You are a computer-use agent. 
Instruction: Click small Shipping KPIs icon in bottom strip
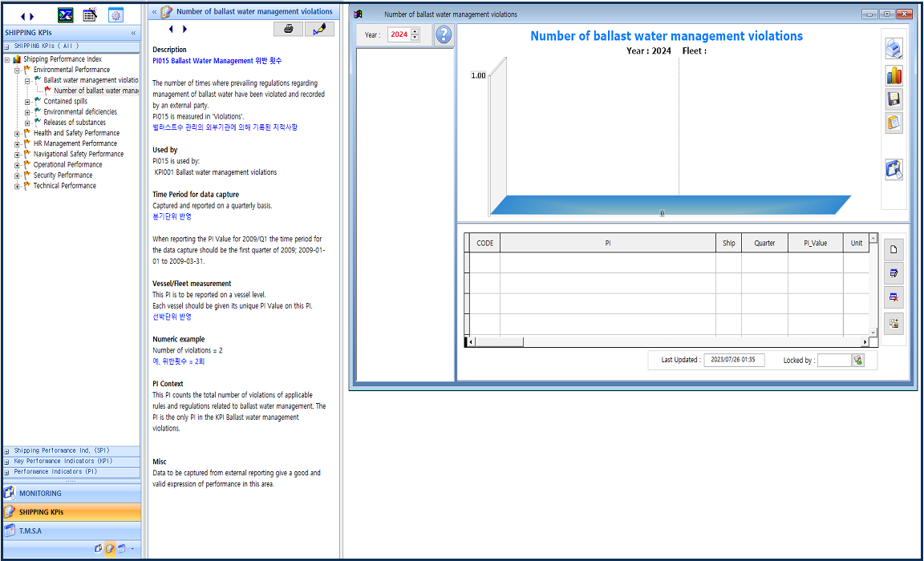(110, 549)
